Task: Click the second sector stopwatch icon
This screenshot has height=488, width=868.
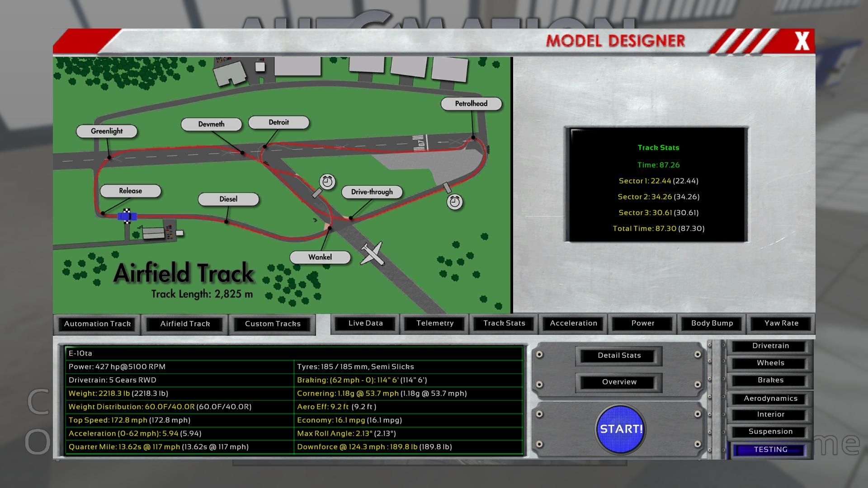Action: (x=454, y=202)
